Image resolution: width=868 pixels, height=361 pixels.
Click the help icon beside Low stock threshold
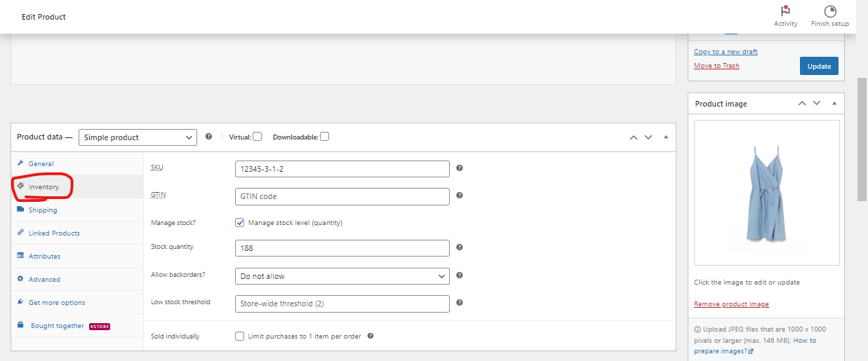click(x=460, y=303)
